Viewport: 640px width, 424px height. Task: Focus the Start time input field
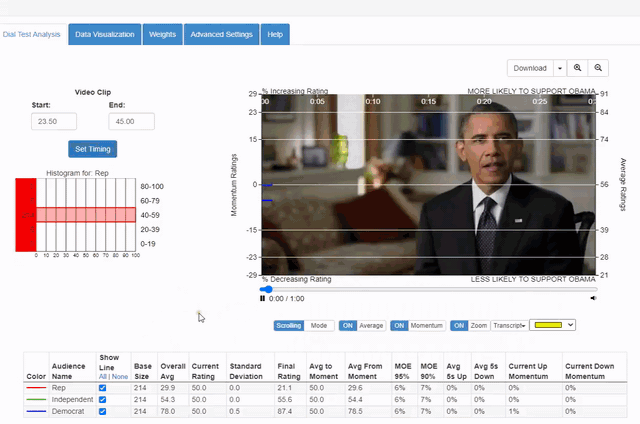click(x=54, y=121)
